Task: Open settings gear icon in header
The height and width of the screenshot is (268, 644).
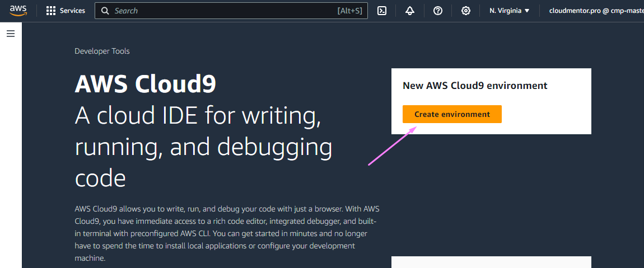Action: [465, 11]
